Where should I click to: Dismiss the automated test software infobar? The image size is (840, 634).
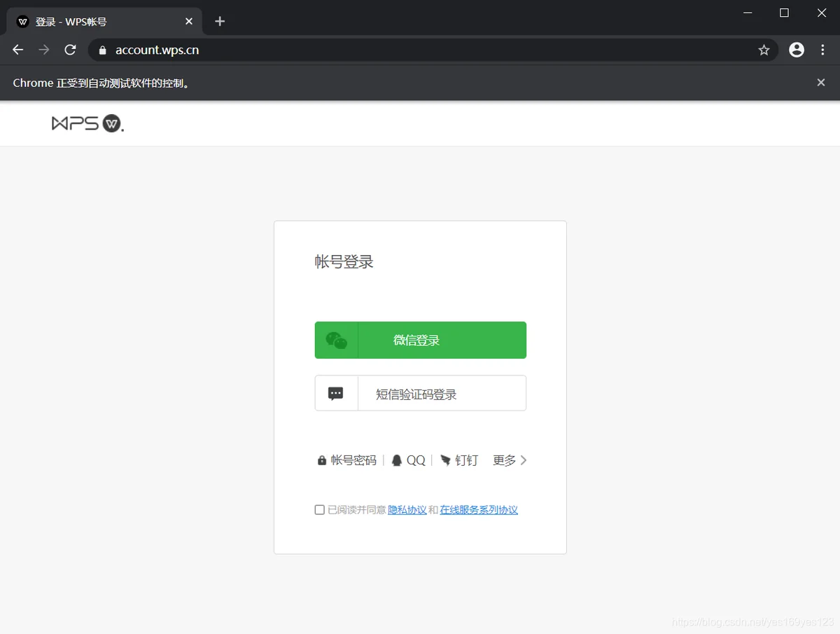pos(821,83)
